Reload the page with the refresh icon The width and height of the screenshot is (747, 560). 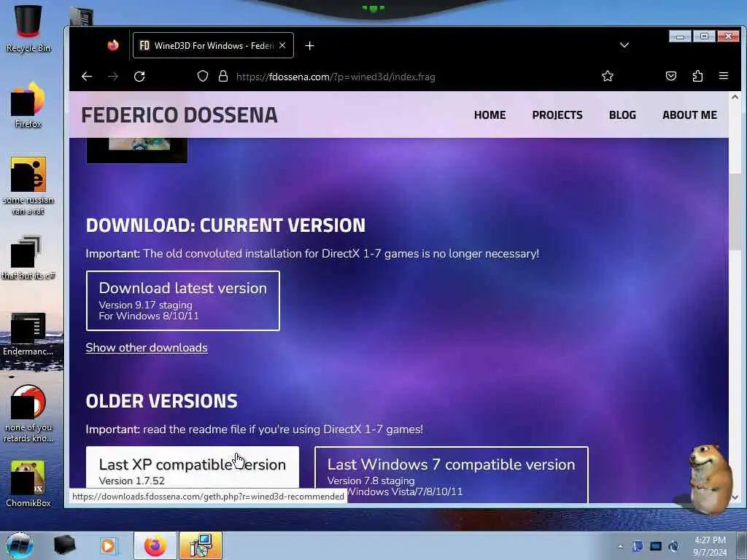139,77
